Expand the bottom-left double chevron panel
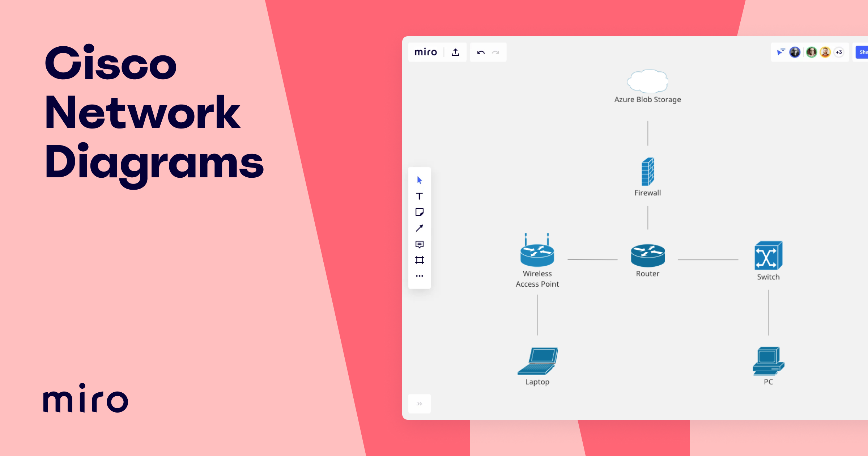 tap(420, 404)
